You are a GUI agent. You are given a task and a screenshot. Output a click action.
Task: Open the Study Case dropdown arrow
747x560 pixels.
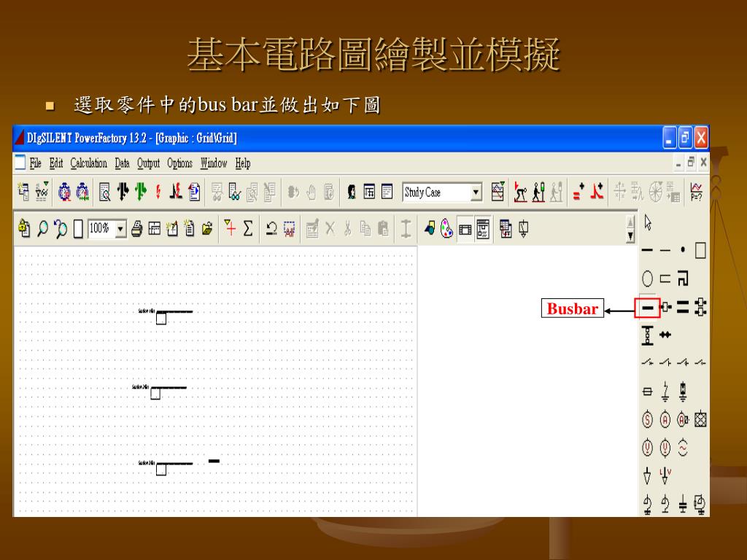click(476, 192)
